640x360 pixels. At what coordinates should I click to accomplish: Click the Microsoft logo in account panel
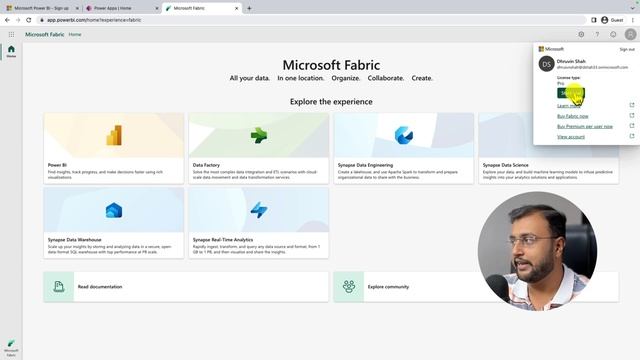pos(551,49)
